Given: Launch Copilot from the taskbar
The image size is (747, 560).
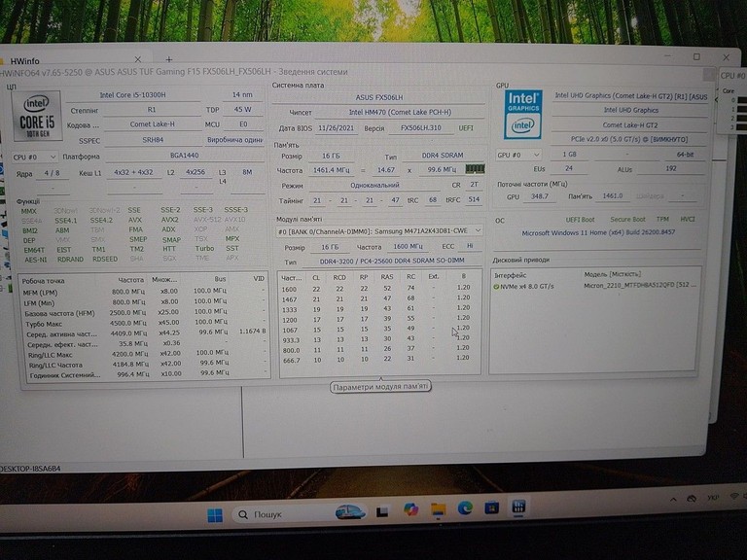Looking at the screenshot, I should click(410, 509).
